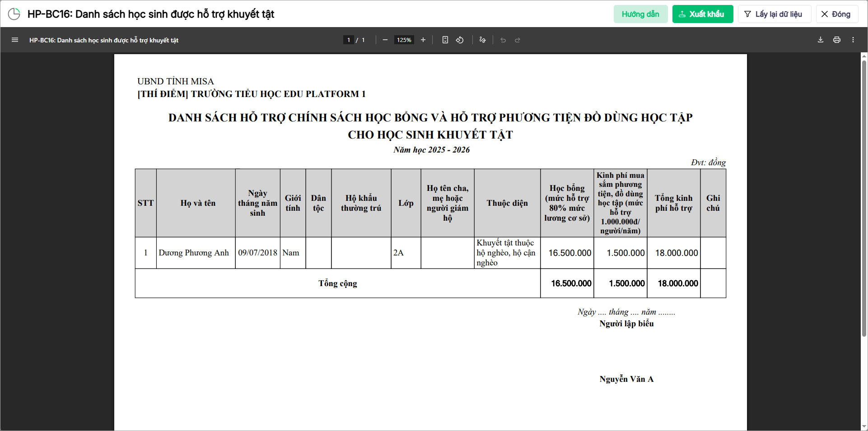The height and width of the screenshot is (431, 868).
Task: Close the report with Đóng button
Action: click(836, 14)
